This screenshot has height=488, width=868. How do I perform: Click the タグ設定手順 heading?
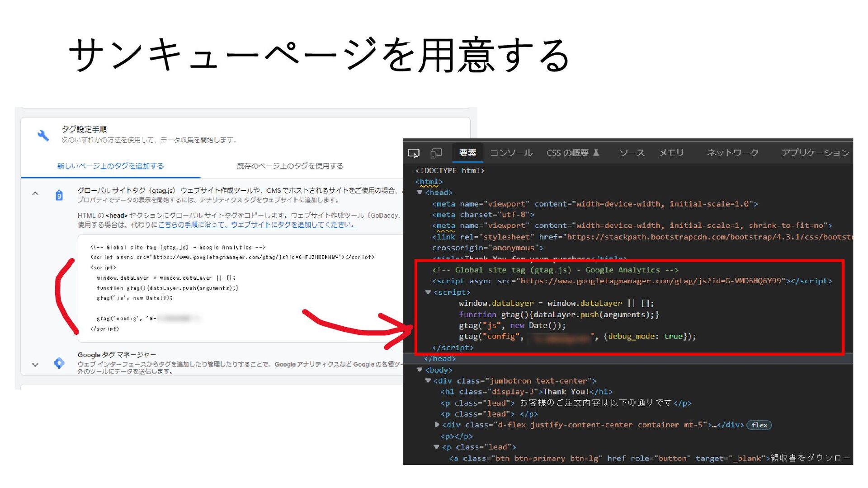(x=84, y=130)
